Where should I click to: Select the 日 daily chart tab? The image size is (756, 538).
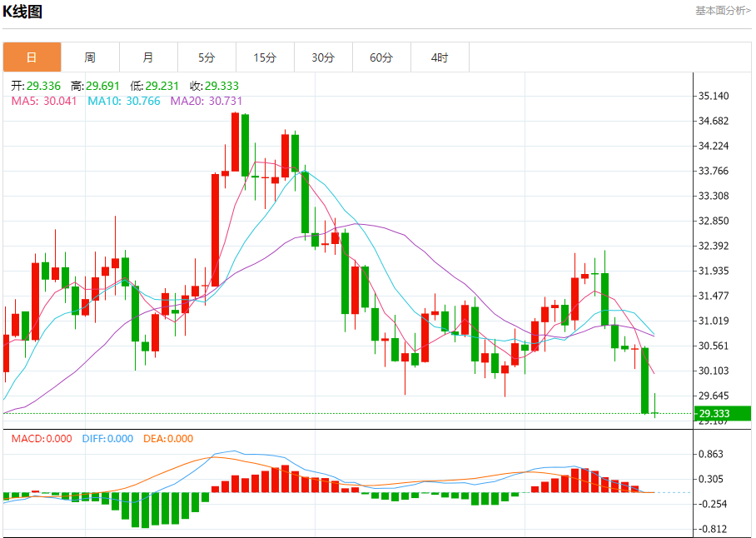pos(32,57)
